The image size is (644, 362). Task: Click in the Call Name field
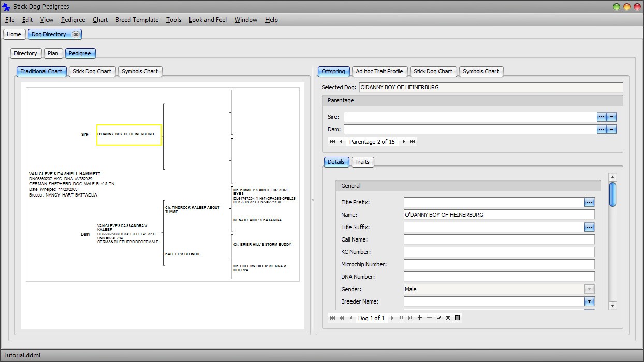(499, 239)
